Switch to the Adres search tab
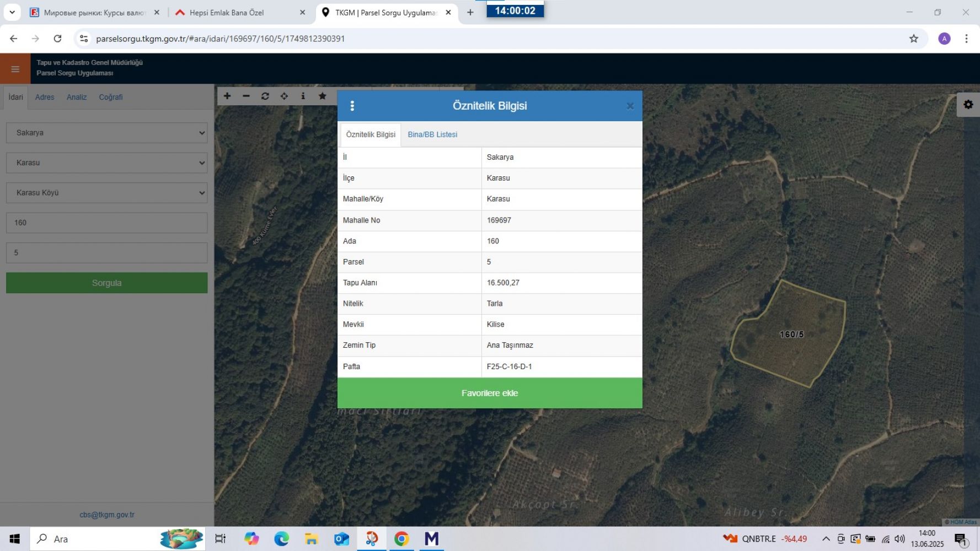This screenshot has height=551, width=980. click(45, 97)
